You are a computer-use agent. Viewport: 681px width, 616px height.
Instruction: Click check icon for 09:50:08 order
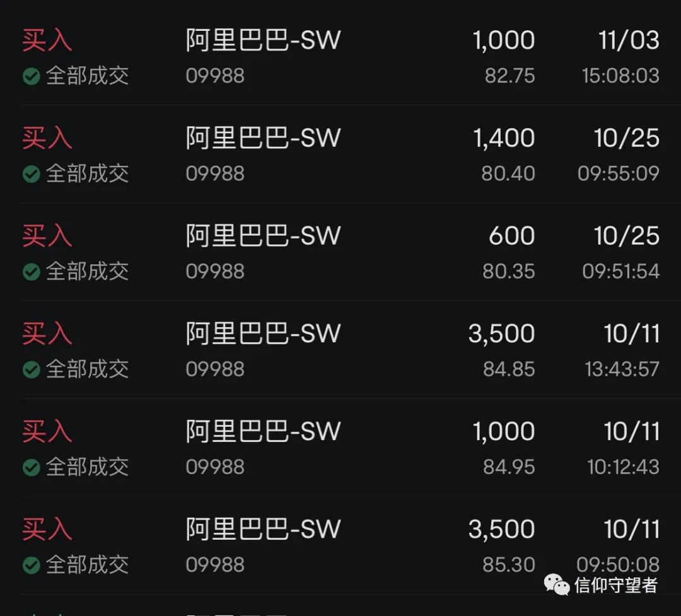[x=32, y=565]
